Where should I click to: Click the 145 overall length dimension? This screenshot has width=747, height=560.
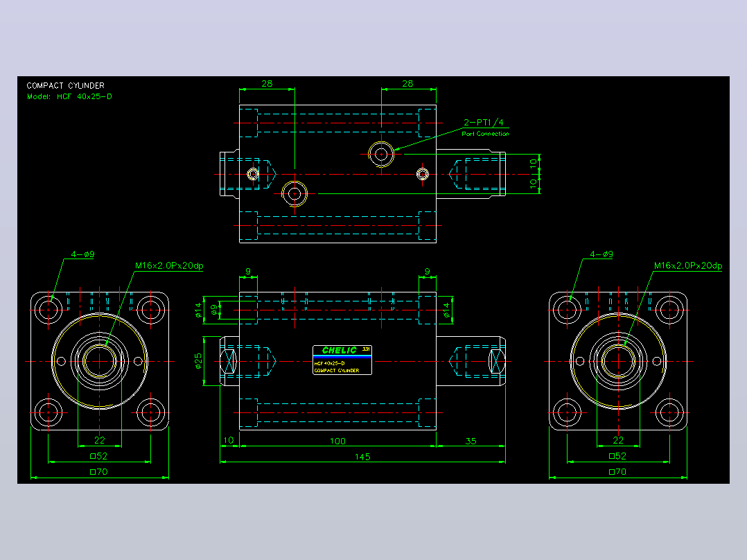[x=362, y=457]
